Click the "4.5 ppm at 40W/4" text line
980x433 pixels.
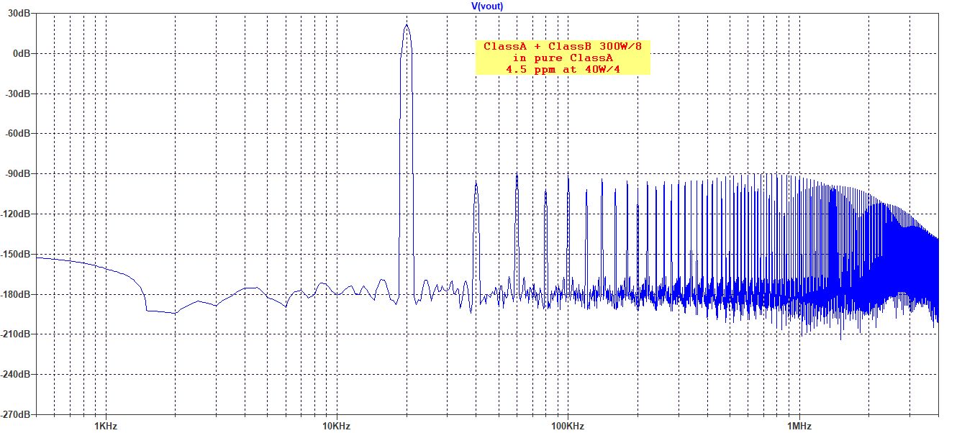click(563, 69)
